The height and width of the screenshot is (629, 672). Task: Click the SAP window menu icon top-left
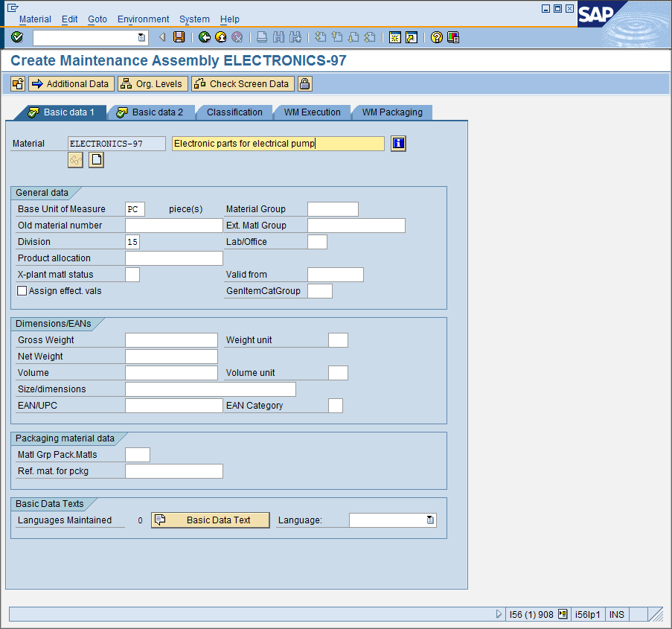[x=13, y=7]
